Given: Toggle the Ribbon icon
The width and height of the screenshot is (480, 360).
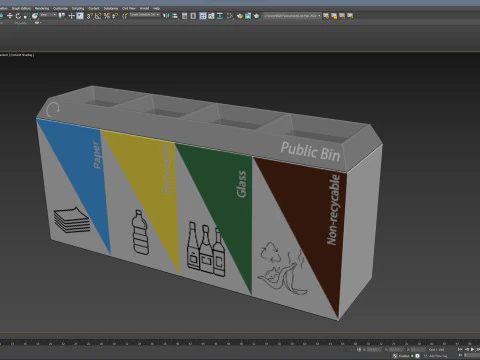Looking at the screenshot, I should click(203, 16).
